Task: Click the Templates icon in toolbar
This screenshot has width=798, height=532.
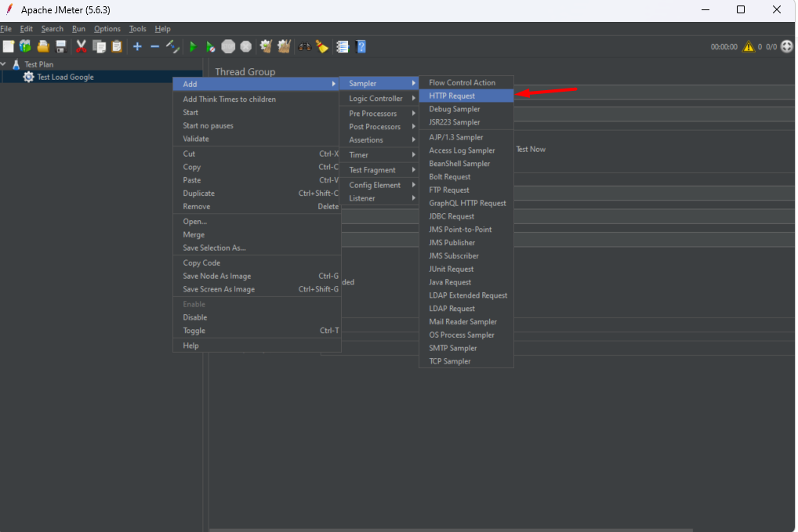Action: click(x=26, y=47)
